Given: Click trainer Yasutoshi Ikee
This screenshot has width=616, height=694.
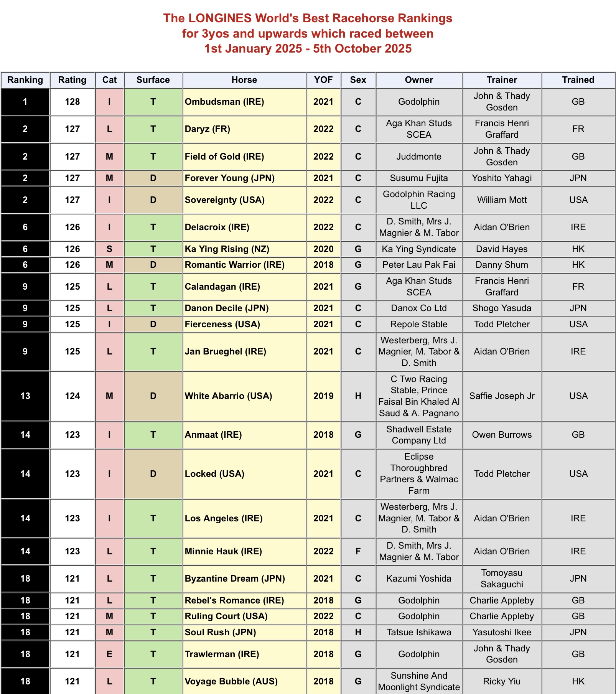Looking at the screenshot, I should tap(502, 632).
